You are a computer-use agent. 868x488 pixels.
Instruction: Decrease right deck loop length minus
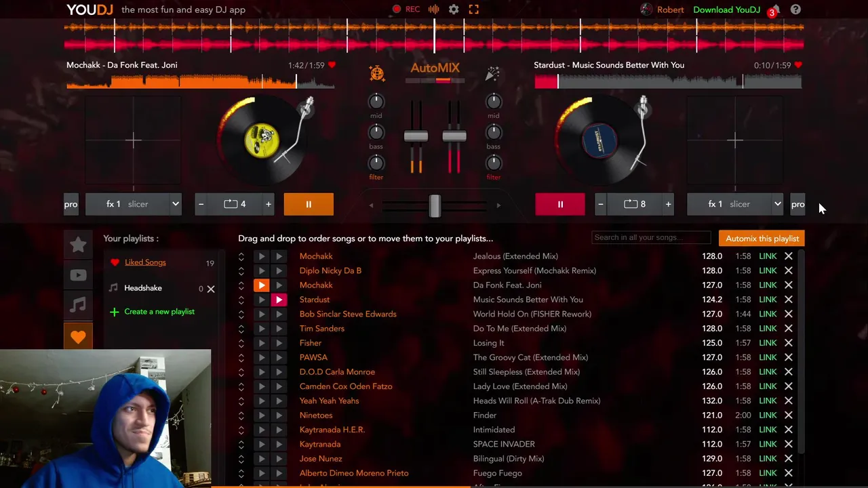[600, 204]
